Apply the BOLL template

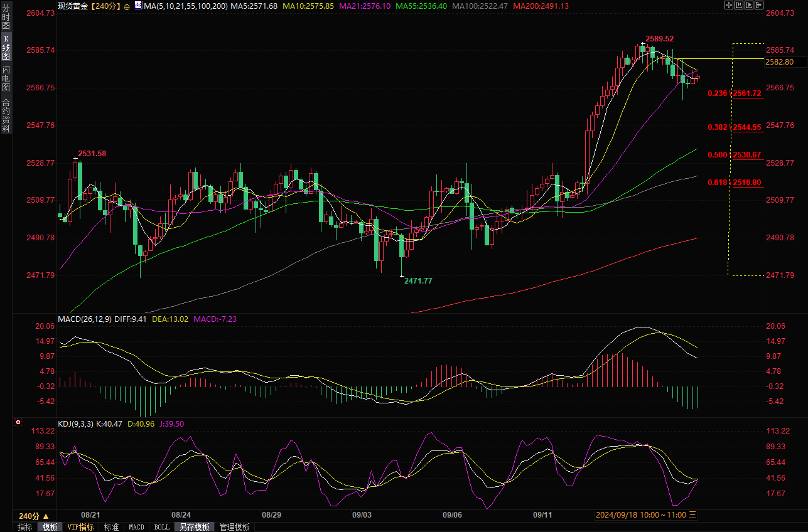click(161, 527)
